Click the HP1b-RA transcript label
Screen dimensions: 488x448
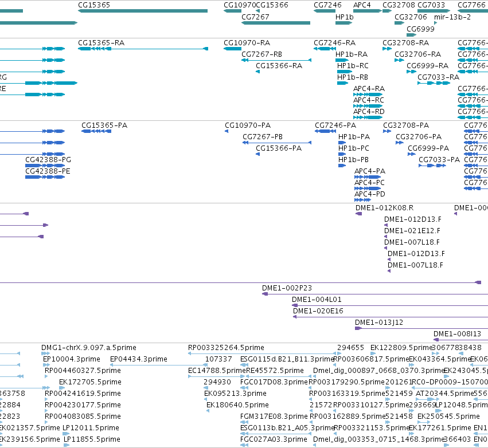pyautogui.click(x=352, y=54)
